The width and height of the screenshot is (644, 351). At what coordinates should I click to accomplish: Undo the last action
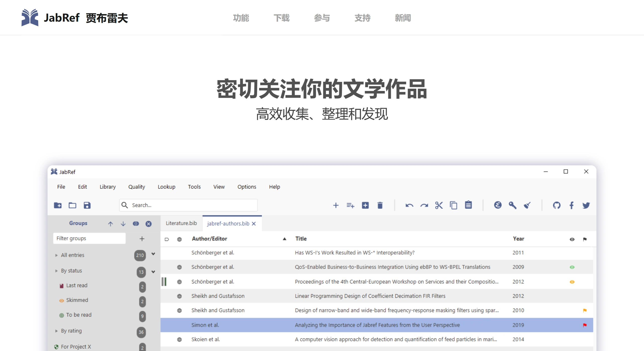[409, 205]
